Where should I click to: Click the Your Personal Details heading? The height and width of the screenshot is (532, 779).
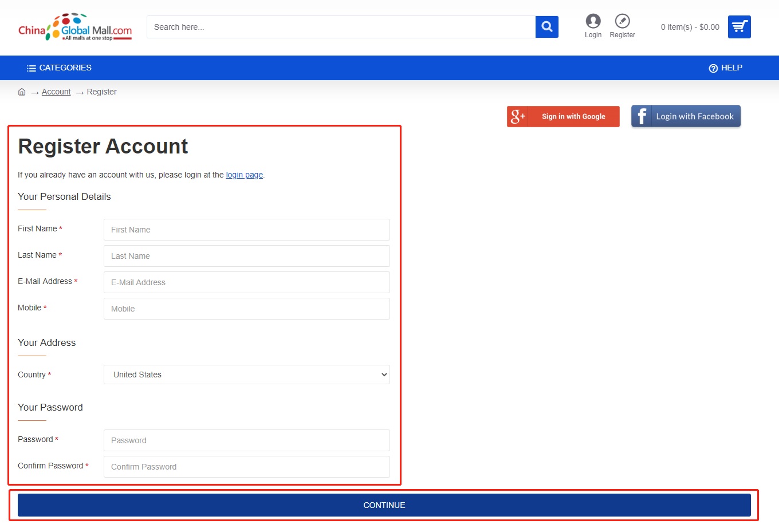click(x=64, y=196)
